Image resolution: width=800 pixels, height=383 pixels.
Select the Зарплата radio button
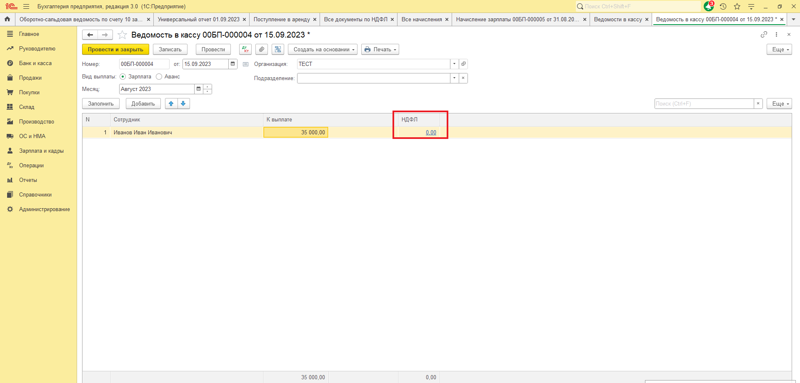(123, 76)
